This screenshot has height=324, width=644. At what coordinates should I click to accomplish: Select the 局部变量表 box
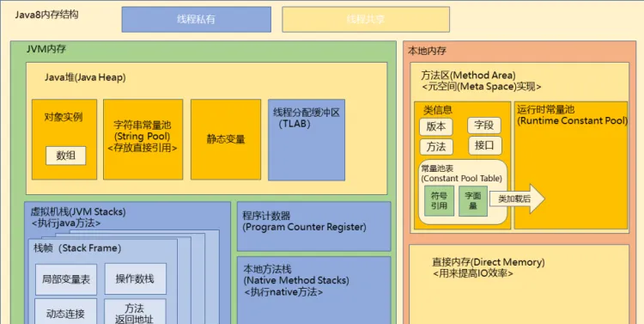(x=66, y=279)
